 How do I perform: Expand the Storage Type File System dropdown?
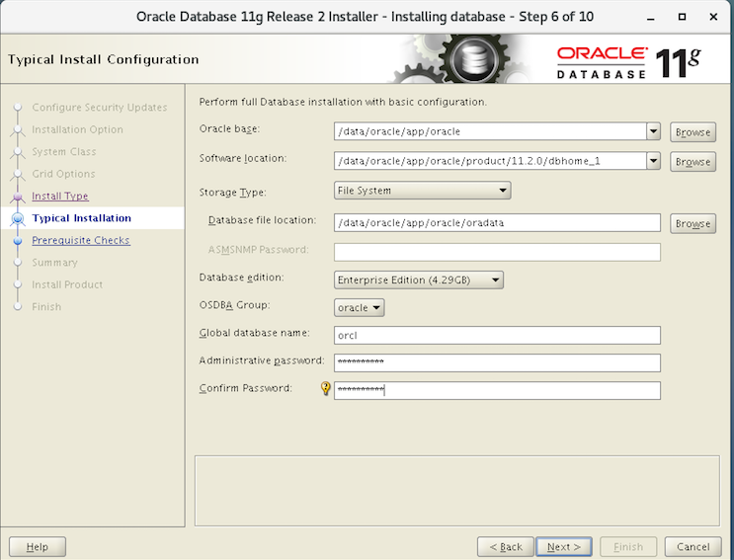(x=422, y=191)
